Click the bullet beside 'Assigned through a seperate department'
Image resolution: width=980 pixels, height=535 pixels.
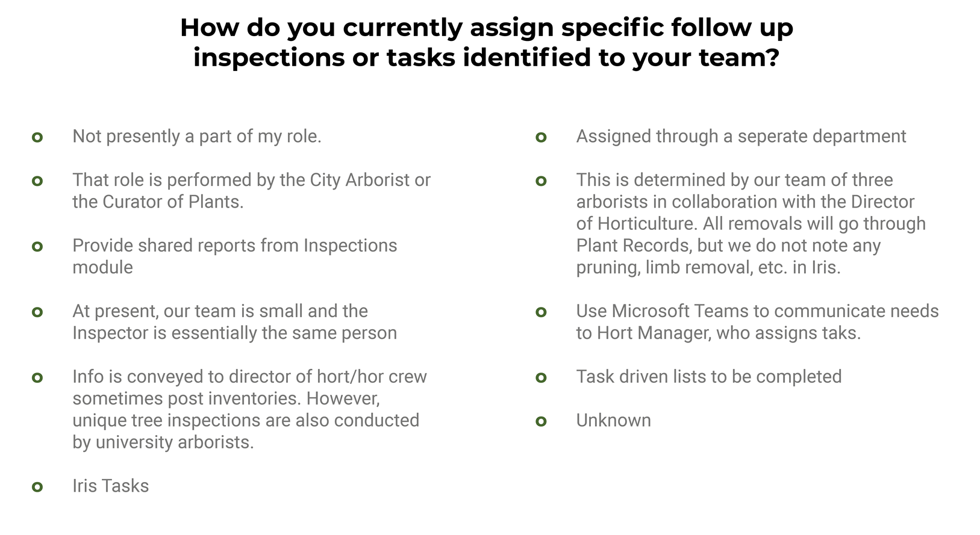(x=541, y=137)
